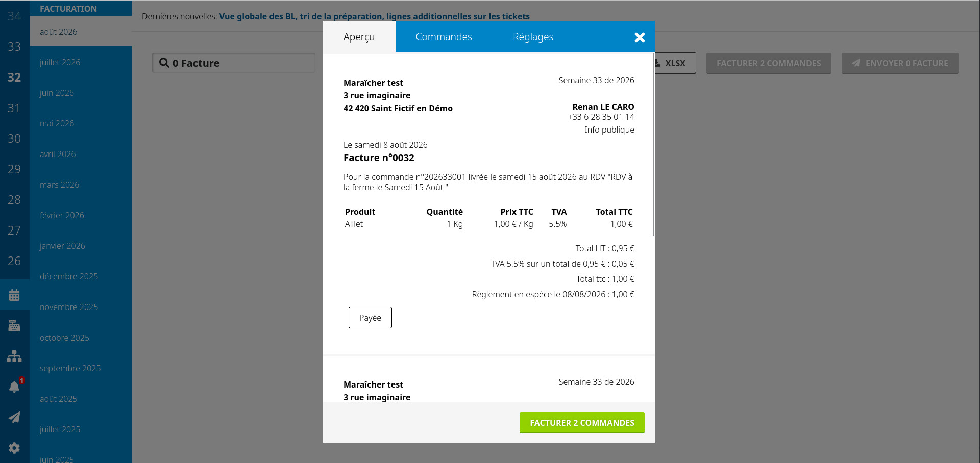Switch to the Réglages tab
This screenshot has width=980, height=463.
[533, 37]
